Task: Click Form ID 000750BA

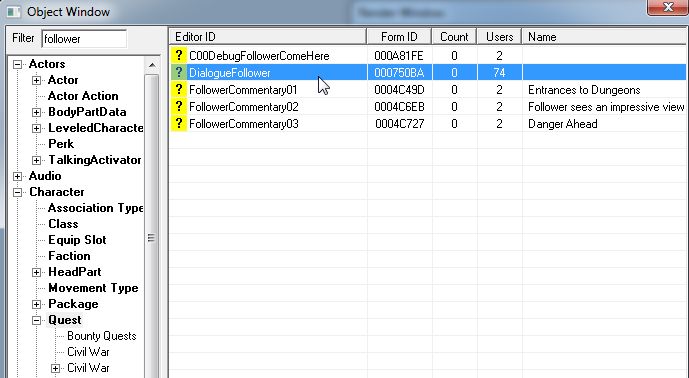Action: click(399, 73)
